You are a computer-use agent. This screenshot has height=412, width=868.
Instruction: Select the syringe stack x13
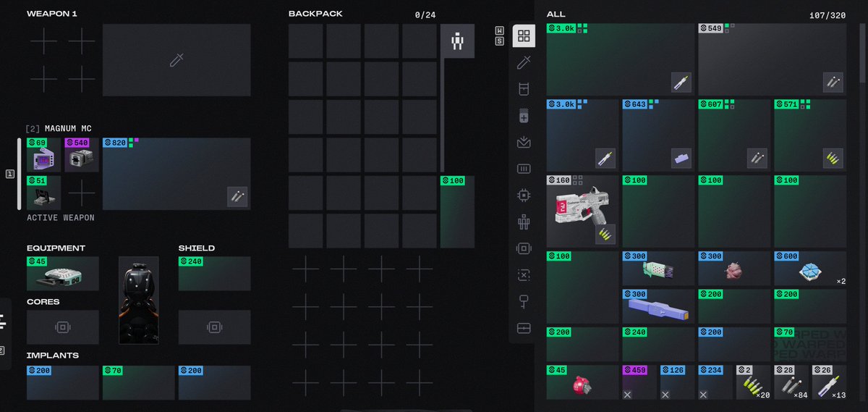coord(829,382)
